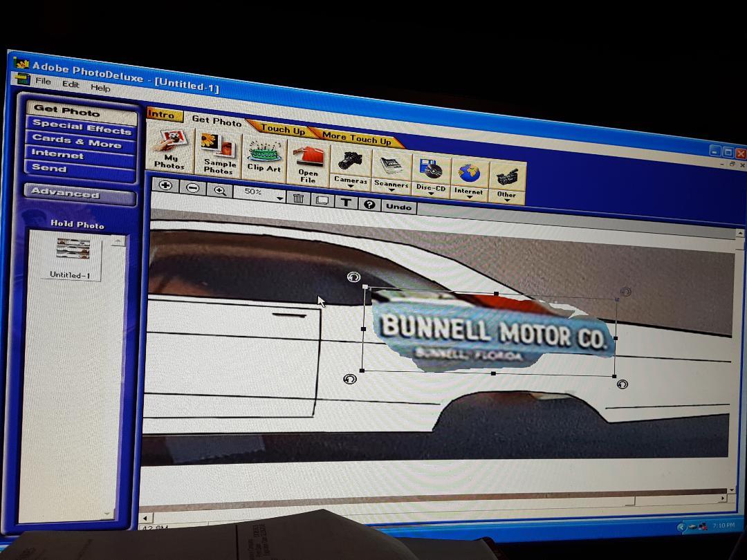Click network connection tray icon
The image size is (747, 560).
click(703, 527)
